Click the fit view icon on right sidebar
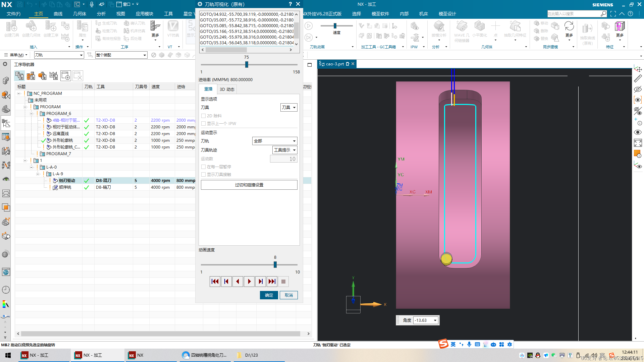Image resolution: width=644 pixels, height=362 pixels. [638, 143]
